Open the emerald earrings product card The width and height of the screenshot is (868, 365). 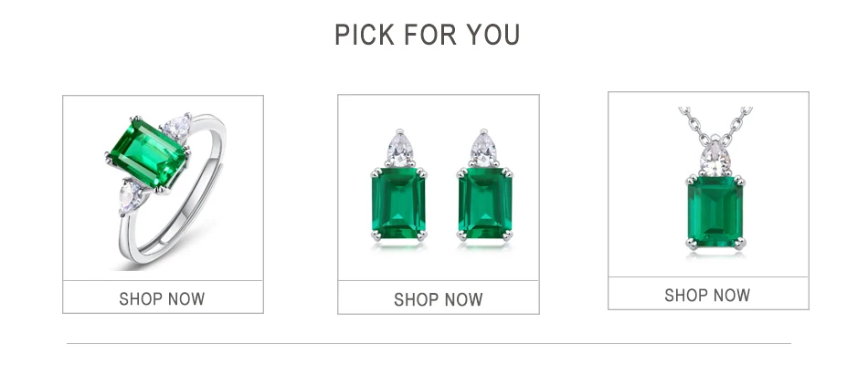[x=438, y=204]
